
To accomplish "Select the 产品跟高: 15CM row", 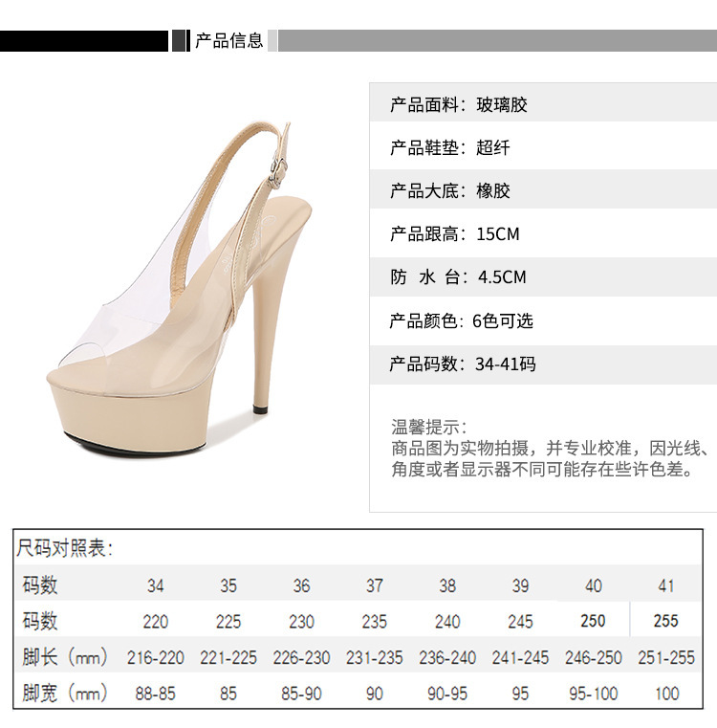I will [543, 234].
